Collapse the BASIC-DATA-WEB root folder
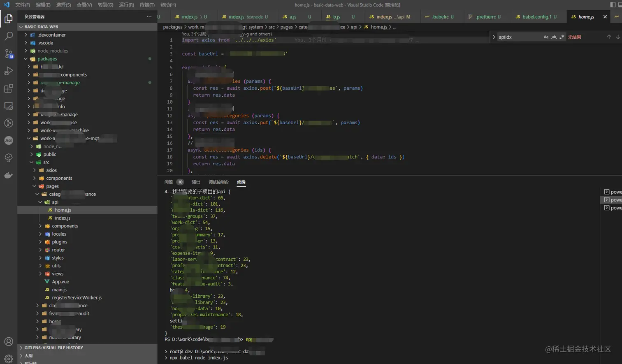This screenshot has height=364, width=622. pos(21,27)
